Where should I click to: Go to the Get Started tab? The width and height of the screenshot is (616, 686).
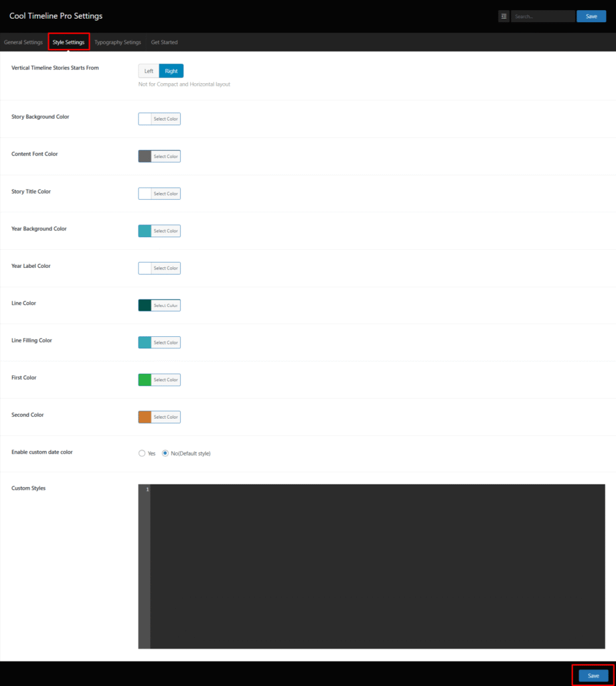click(164, 42)
